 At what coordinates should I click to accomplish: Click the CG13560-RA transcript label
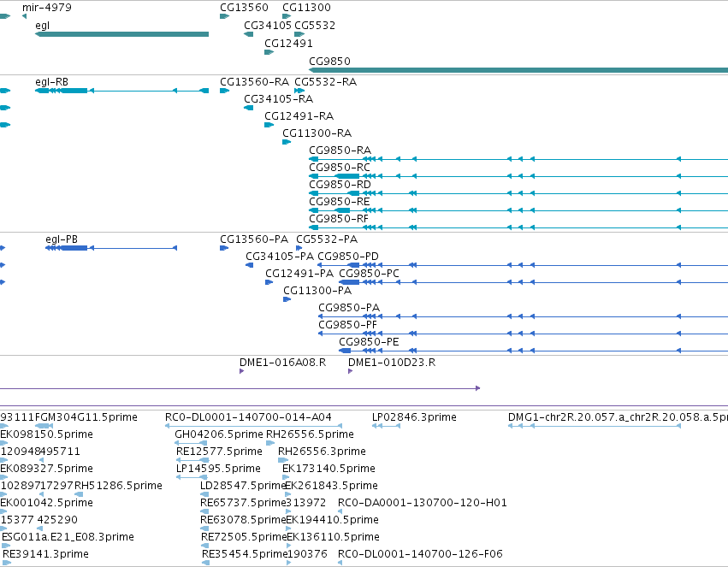point(254,82)
